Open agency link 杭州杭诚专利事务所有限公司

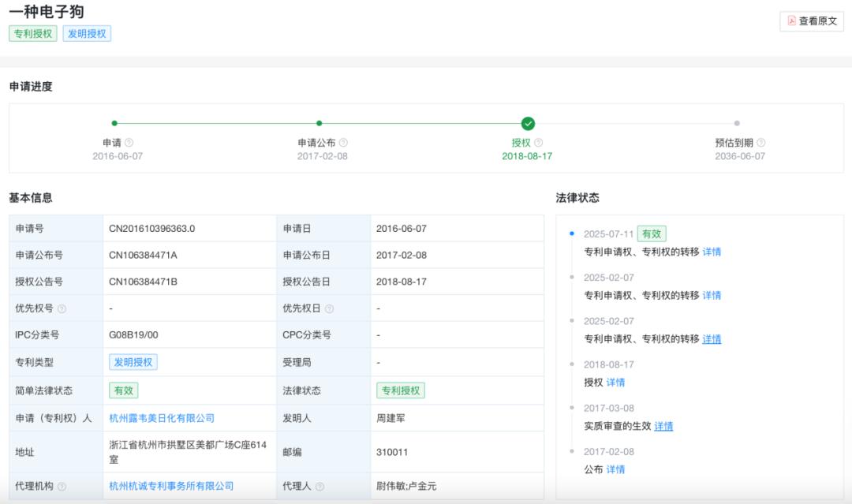[171, 486]
